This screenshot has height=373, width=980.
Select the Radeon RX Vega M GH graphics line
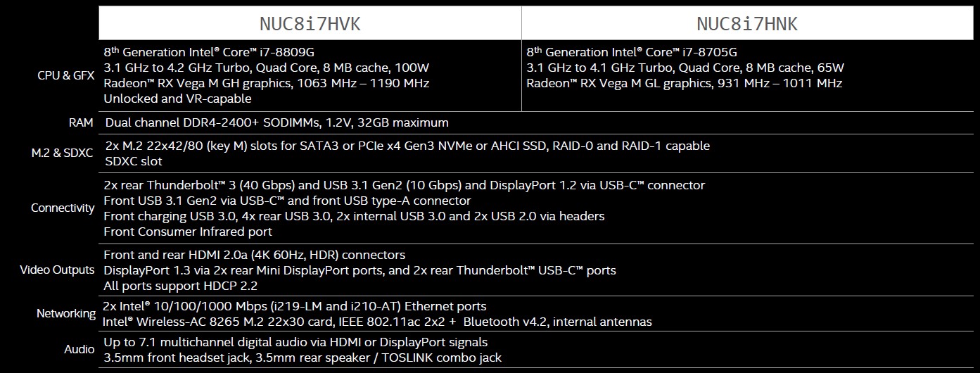pyautogui.click(x=266, y=83)
